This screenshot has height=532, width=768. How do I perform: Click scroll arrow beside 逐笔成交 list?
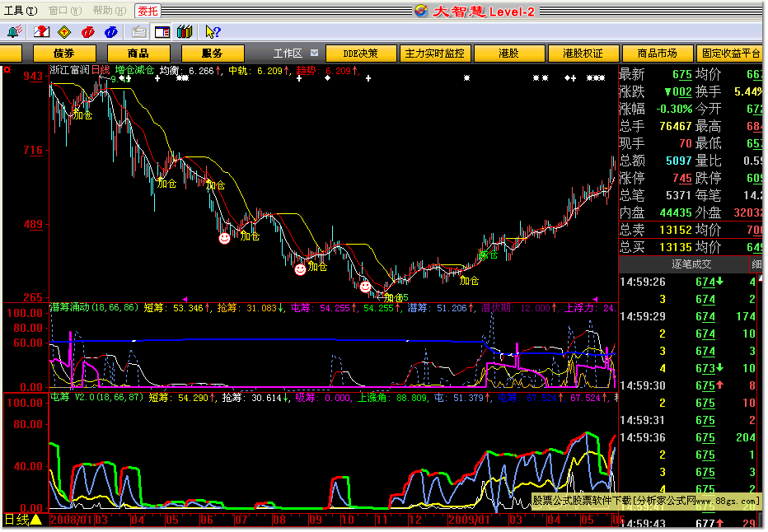pyautogui.click(x=760, y=278)
